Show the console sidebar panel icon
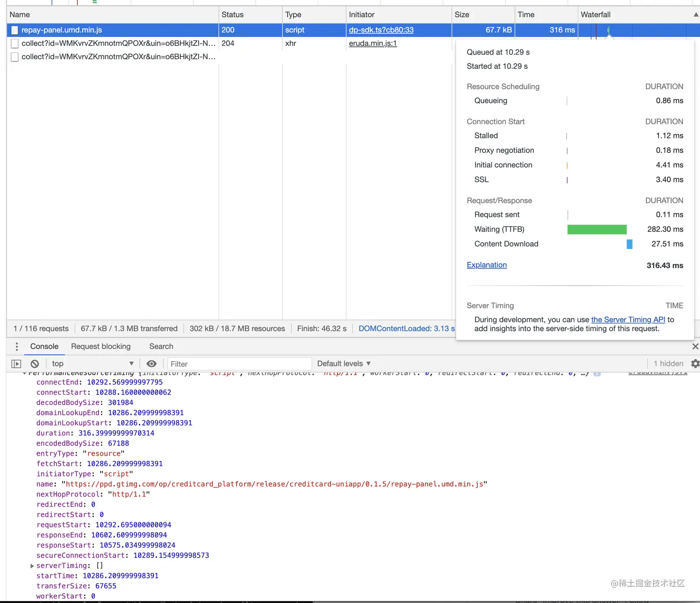The image size is (700, 603). point(16,364)
